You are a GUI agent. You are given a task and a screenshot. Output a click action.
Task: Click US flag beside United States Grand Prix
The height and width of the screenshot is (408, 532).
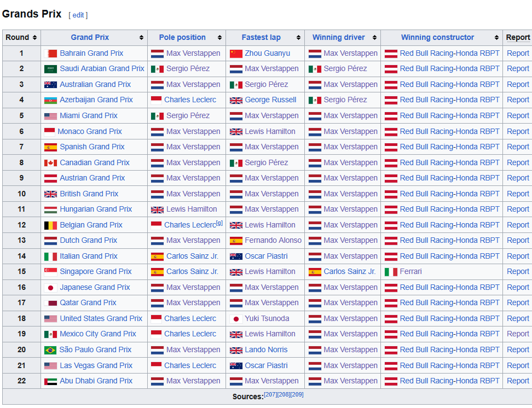[x=50, y=319]
